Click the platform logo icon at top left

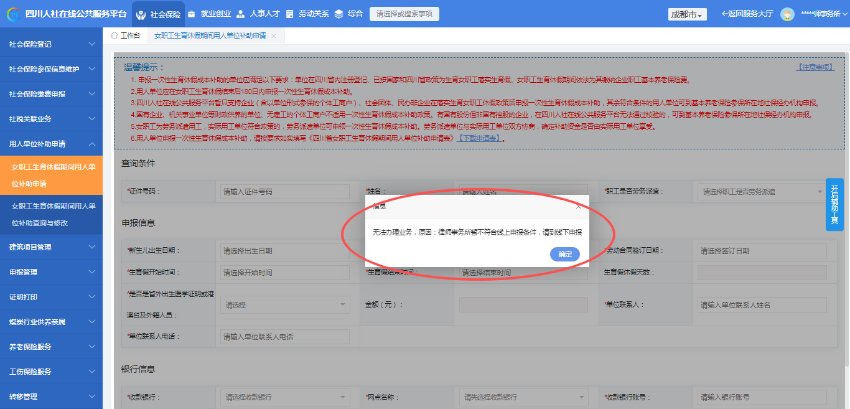(14, 15)
